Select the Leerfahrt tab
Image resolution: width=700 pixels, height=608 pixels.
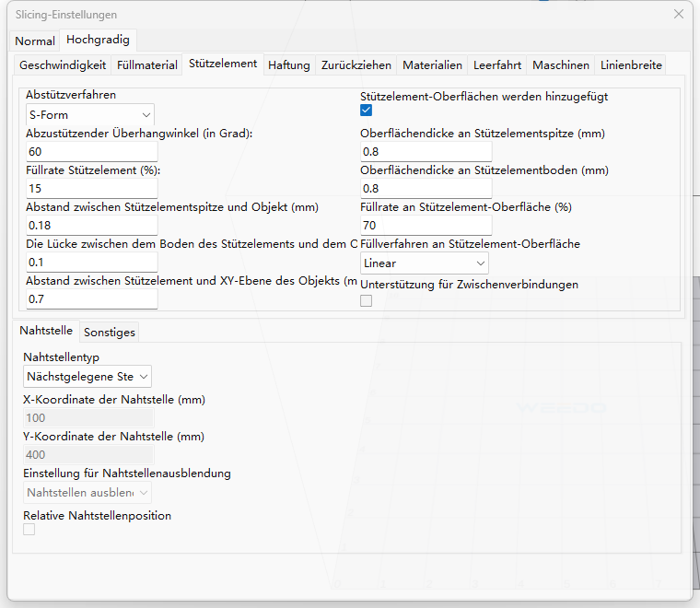[497, 65]
